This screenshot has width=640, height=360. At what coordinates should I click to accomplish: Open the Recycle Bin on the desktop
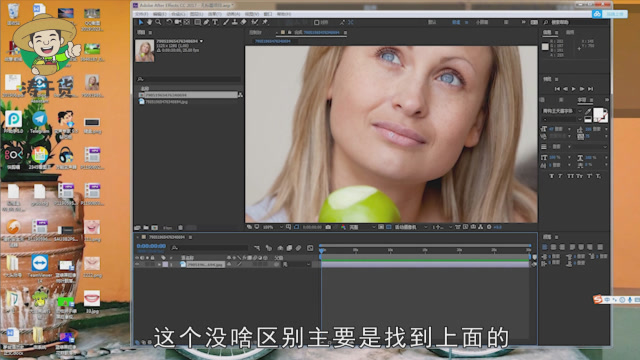pos(13,14)
